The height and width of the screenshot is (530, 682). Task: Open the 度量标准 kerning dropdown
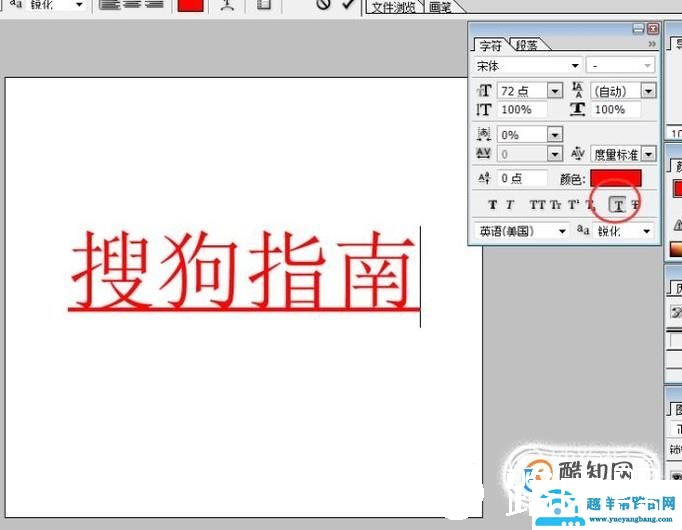(649, 154)
